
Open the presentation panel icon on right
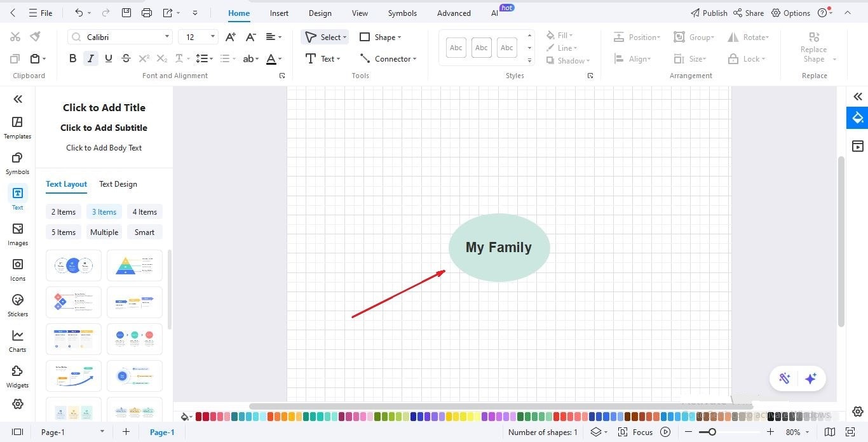tap(858, 146)
